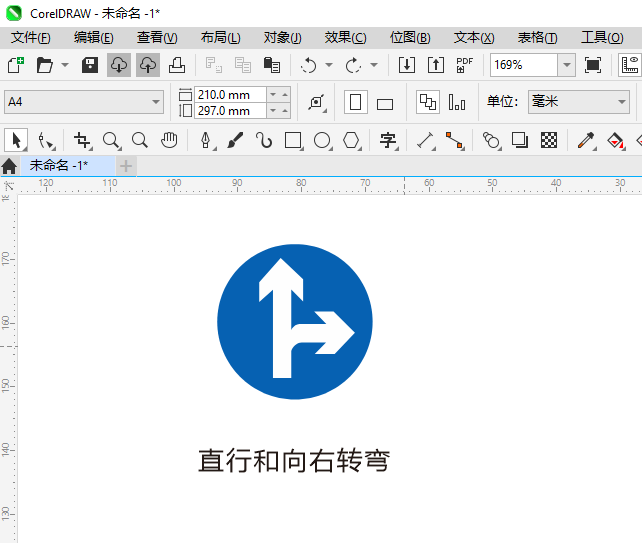Click the Redo arrow icon
Screen dimensions: 642x543
(353, 65)
